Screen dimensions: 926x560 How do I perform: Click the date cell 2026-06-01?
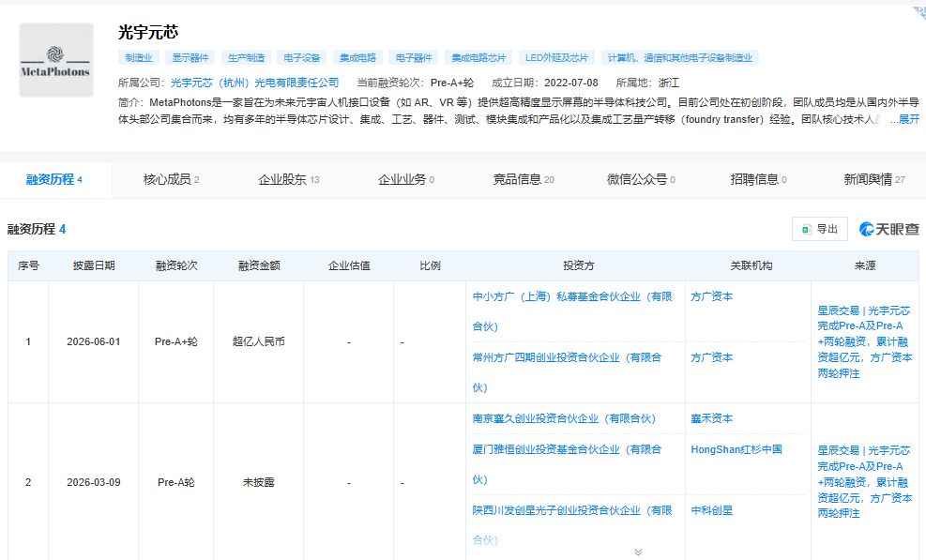(x=93, y=342)
